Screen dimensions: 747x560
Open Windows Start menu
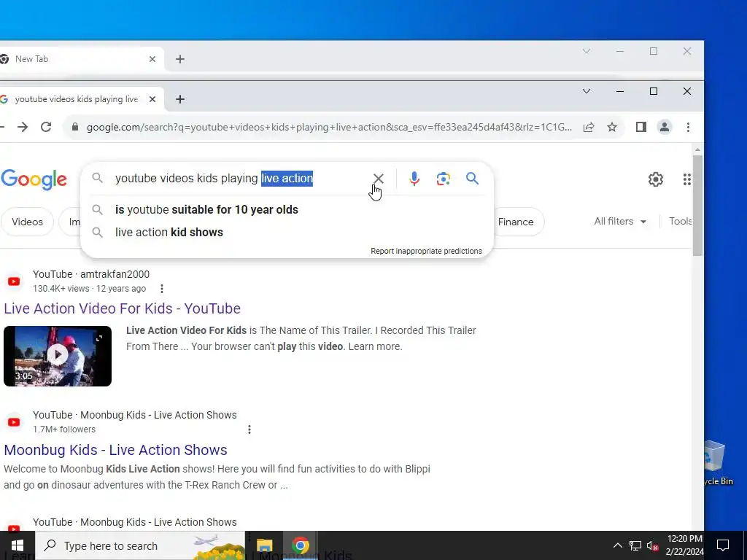pos(18,545)
